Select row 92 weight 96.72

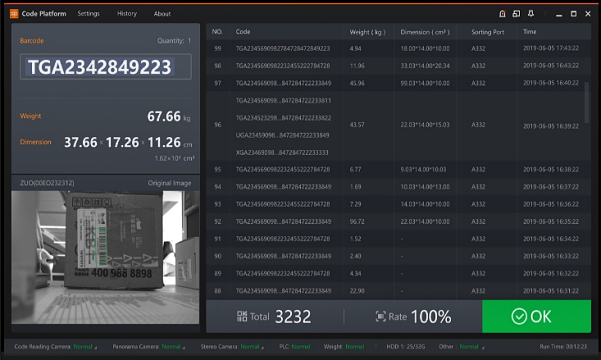tap(357, 222)
